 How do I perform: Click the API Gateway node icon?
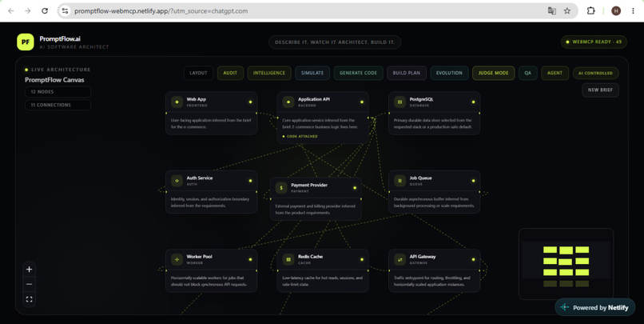pyautogui.click(x=400, y=259)
